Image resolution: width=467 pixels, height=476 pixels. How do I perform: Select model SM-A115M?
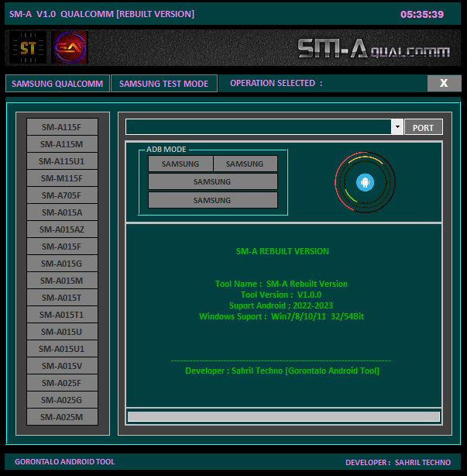pyautogui.click(x=62, y=144)
